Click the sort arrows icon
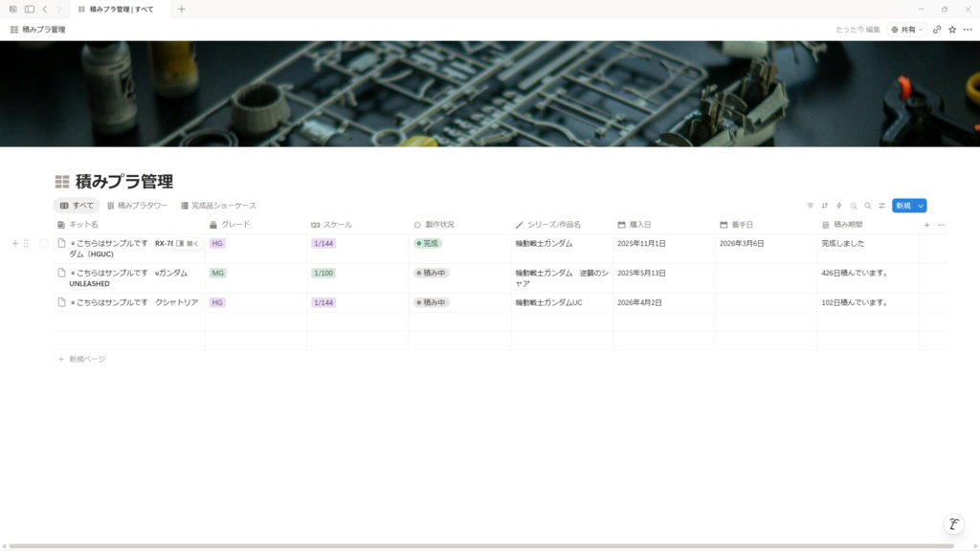Viewport: 980px width, 551px height. (824, 206)
